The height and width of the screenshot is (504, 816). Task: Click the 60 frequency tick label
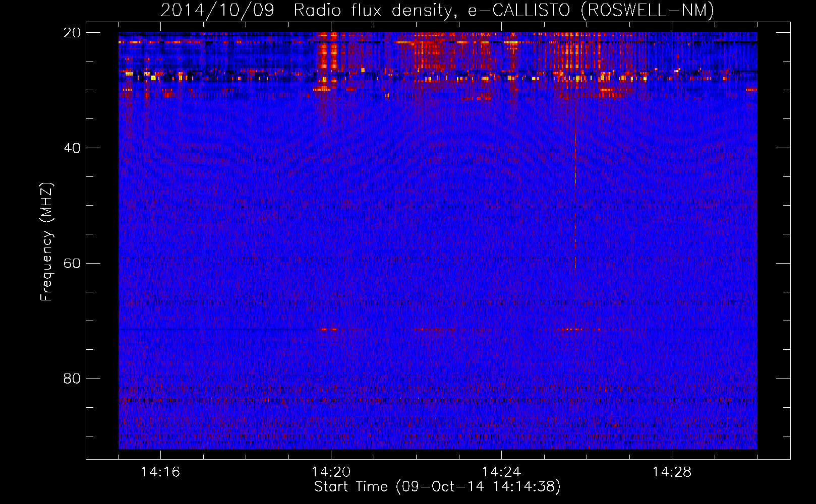click(72, 264)
